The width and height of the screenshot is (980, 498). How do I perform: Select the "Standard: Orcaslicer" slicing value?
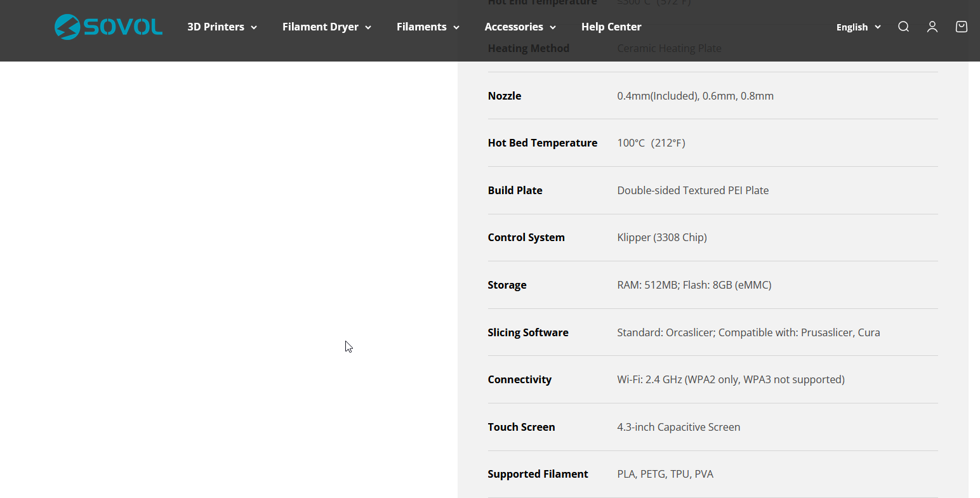tap(749, 332)
